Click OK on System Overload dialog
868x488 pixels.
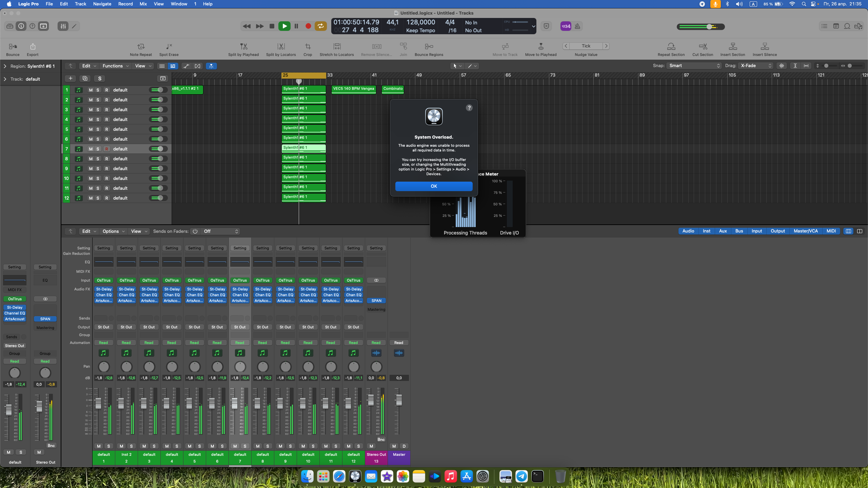pos(434,186)
